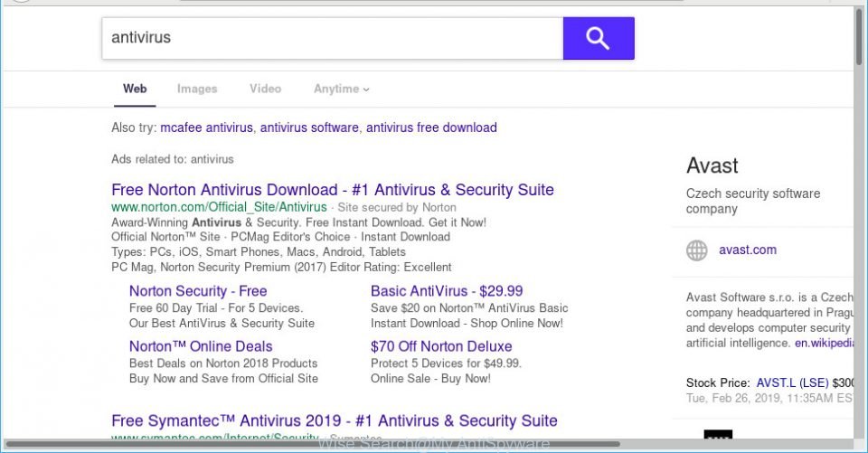Viewport: 868px width, 453px height.
Task: Switch to the Video tab
Action: [x=265, y=89]
